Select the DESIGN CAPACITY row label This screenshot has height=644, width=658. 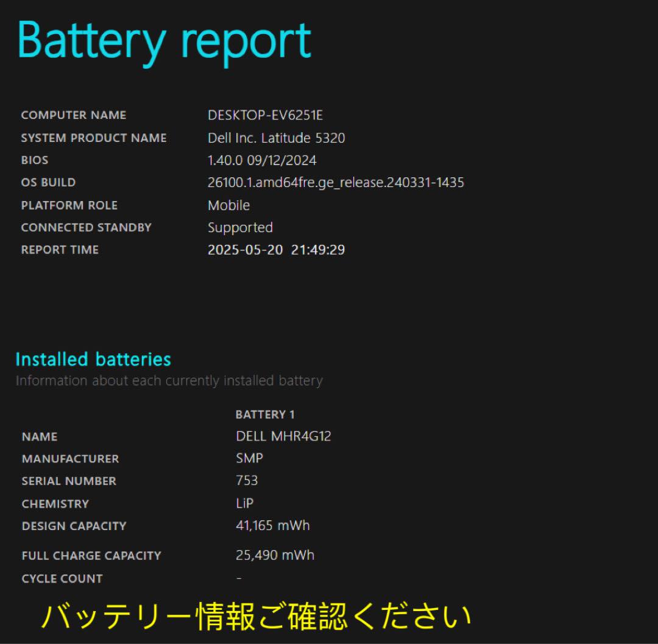(74, 526)
